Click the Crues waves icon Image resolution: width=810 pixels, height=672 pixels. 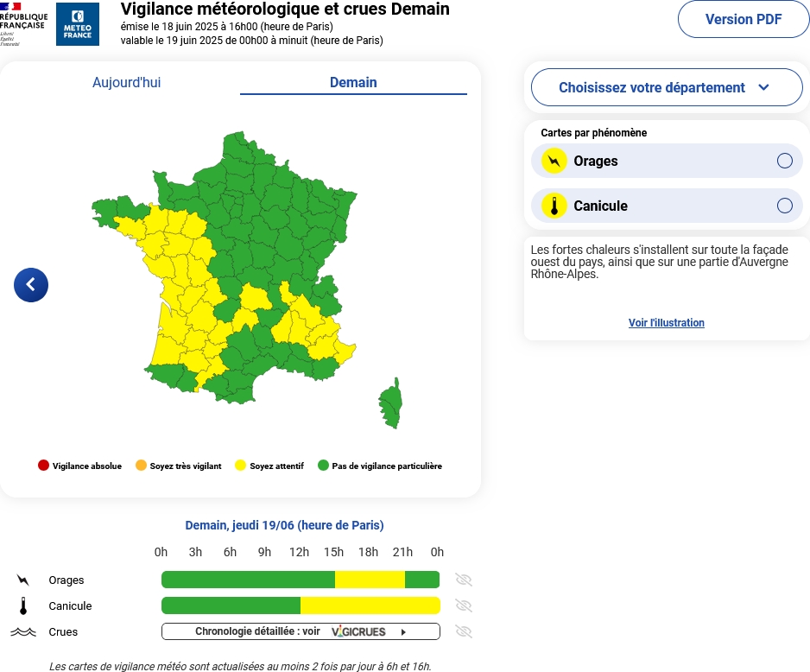click(x=23, y=631)
